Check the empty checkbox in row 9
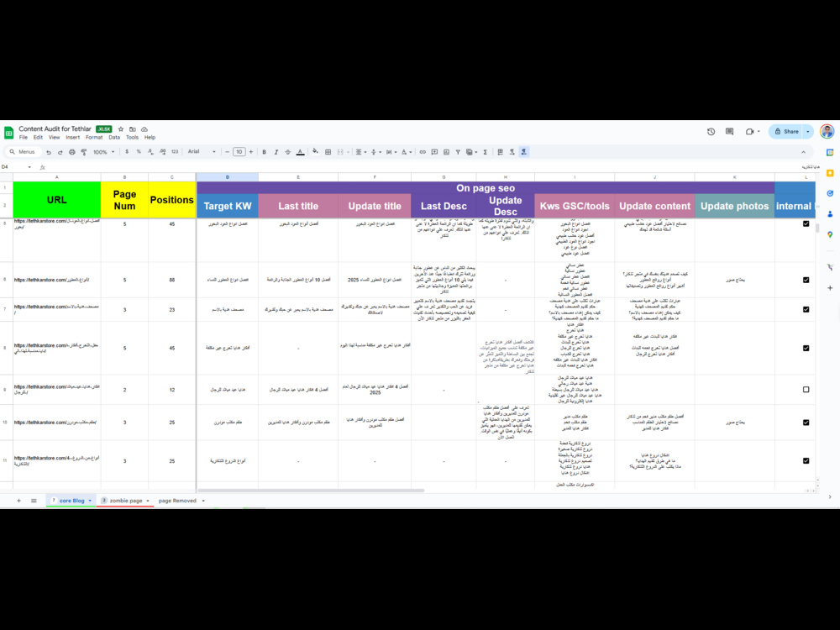The width and height of the screenshot is (840, 630). [x=806, y=390]
